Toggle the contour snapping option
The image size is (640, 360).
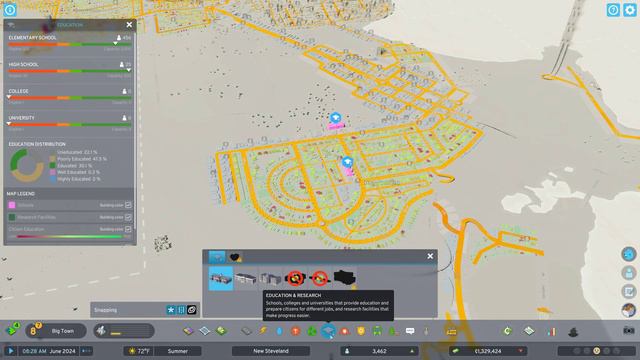(192, 310)
